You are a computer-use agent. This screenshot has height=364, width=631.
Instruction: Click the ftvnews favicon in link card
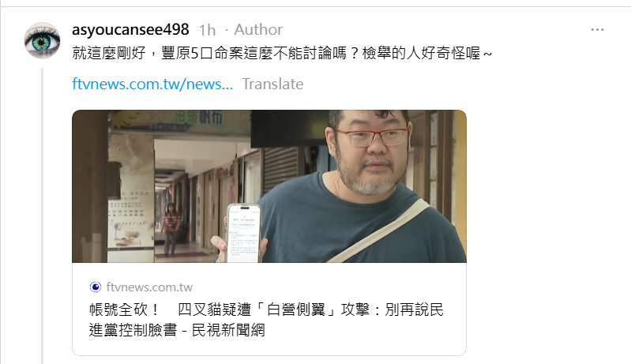96,287
